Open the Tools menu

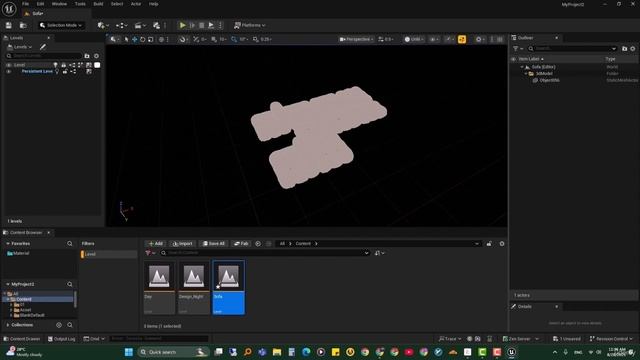coord(80,4)
